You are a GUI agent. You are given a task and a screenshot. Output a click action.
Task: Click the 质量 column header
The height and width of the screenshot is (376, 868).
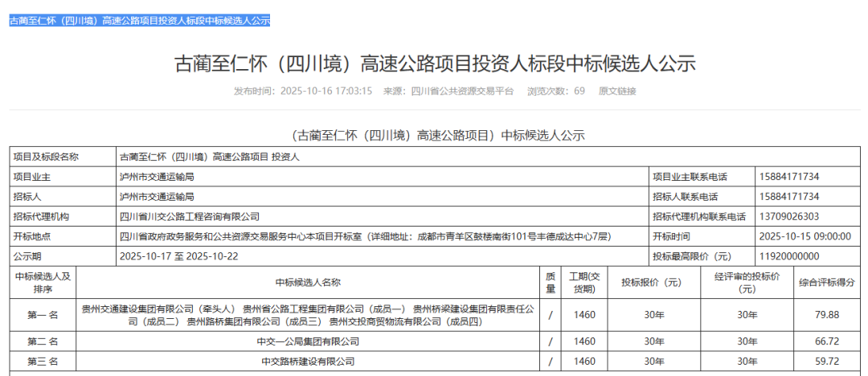551,283
